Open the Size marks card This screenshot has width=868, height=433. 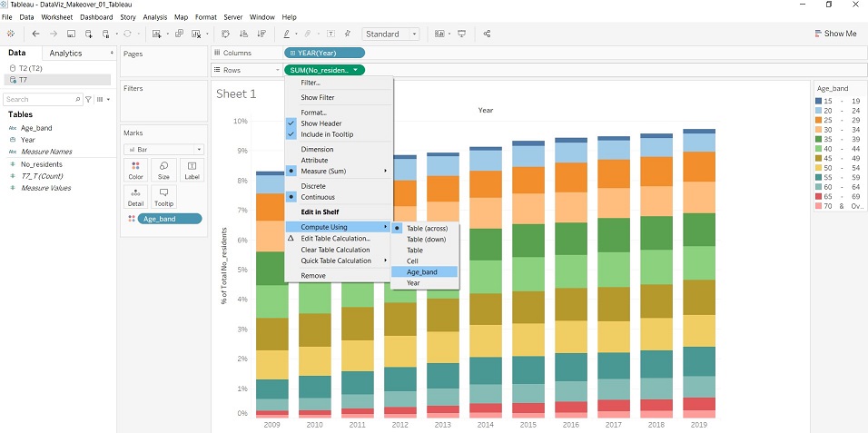pyautogui.click(x=163, y=169)
